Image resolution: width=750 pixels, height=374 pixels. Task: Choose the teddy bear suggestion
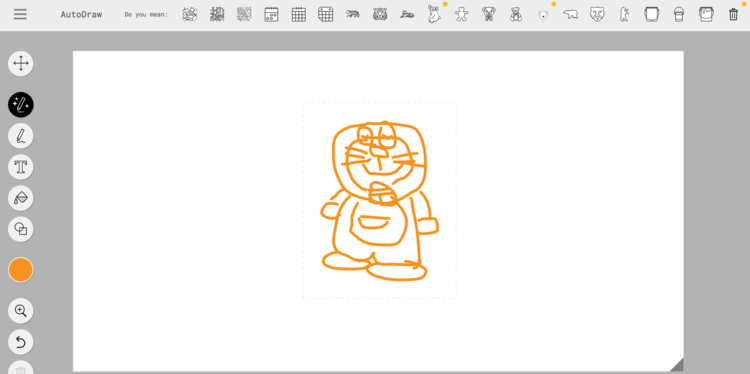516,14
